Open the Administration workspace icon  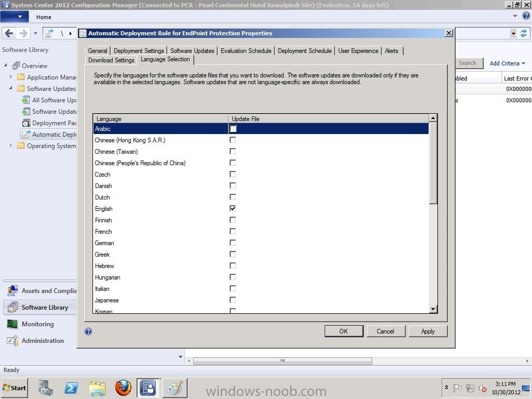click(x=12, y=340)
